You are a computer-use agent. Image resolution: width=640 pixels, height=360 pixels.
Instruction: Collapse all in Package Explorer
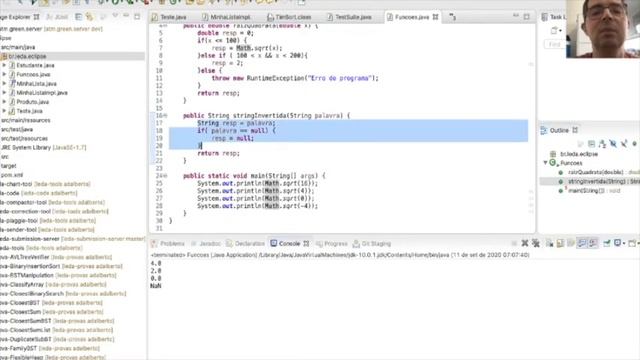point(78,17)
